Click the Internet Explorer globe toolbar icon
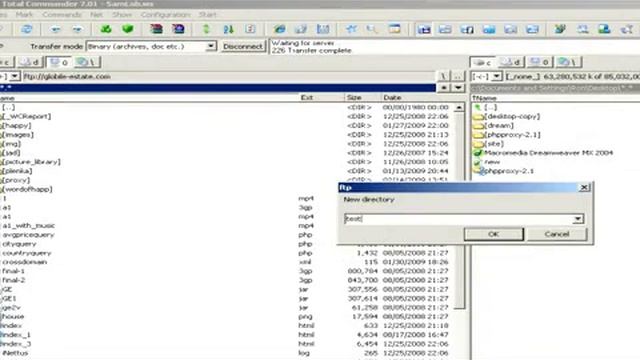The width and height of the screenshot is (640, 360). tap(280, 29)
